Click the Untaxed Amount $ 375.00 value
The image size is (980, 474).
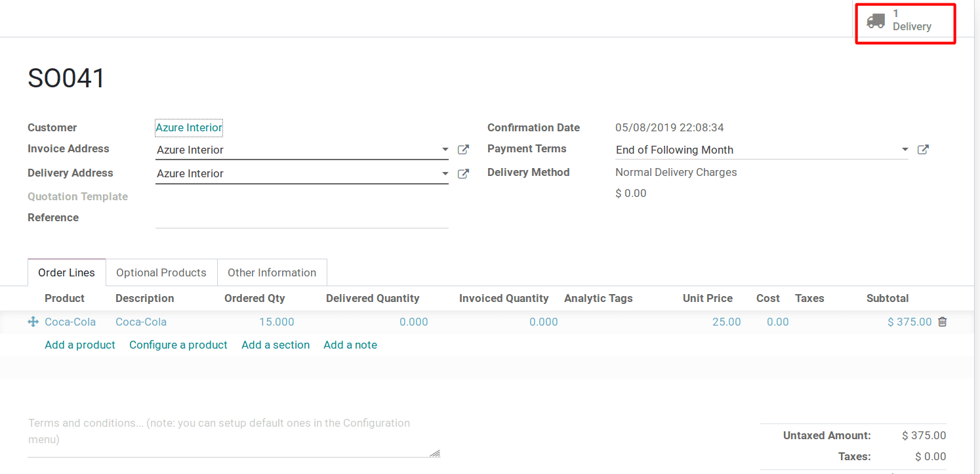(924, 435)
